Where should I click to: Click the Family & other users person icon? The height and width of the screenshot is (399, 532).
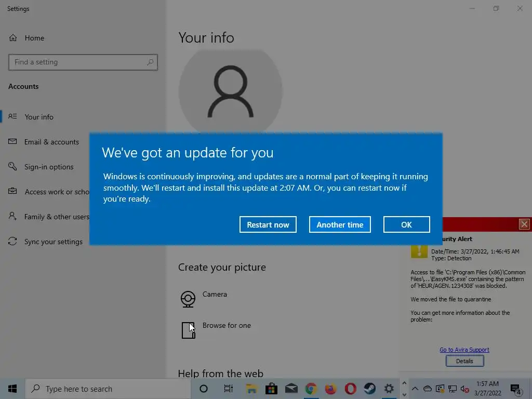coord(12,216)
